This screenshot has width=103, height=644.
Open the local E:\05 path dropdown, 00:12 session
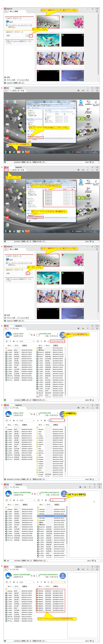[34, 500]
